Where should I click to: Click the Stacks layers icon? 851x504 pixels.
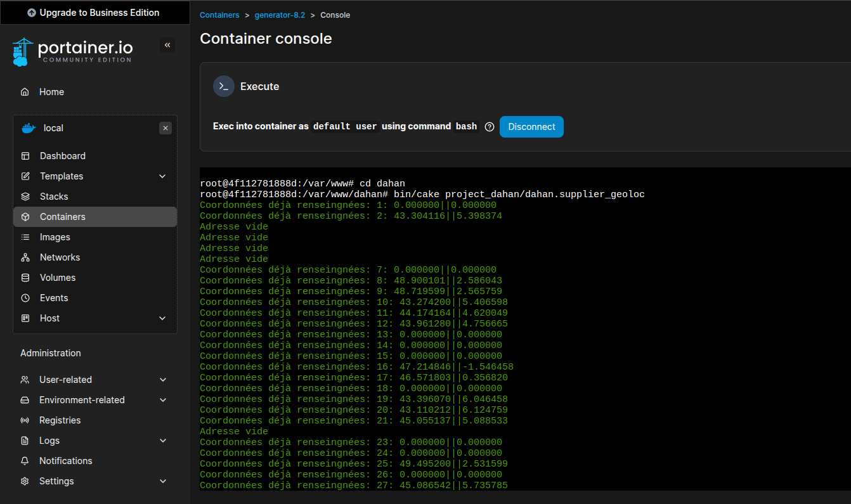pyautogui.click(x=25, y=197)
